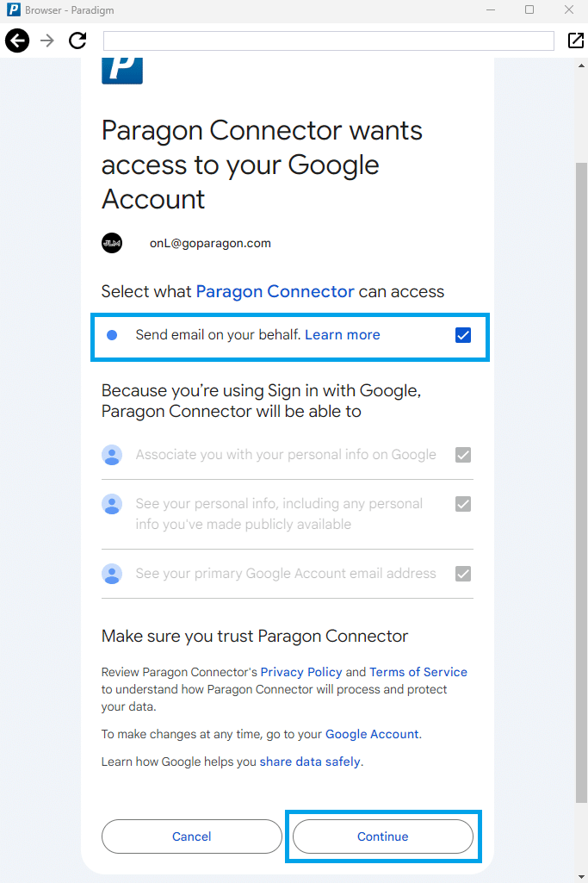Click the Paragon P logo image

point(122,71)
